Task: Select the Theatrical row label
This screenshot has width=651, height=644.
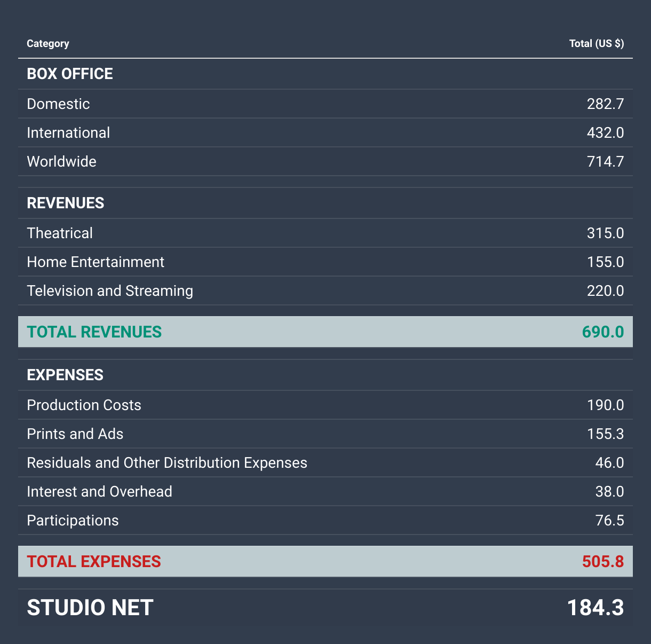Action: (60, 233)
